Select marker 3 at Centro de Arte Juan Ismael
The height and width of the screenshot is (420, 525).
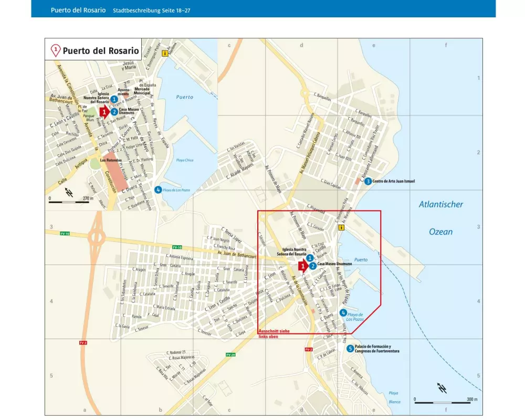click(x=368, y=181)
